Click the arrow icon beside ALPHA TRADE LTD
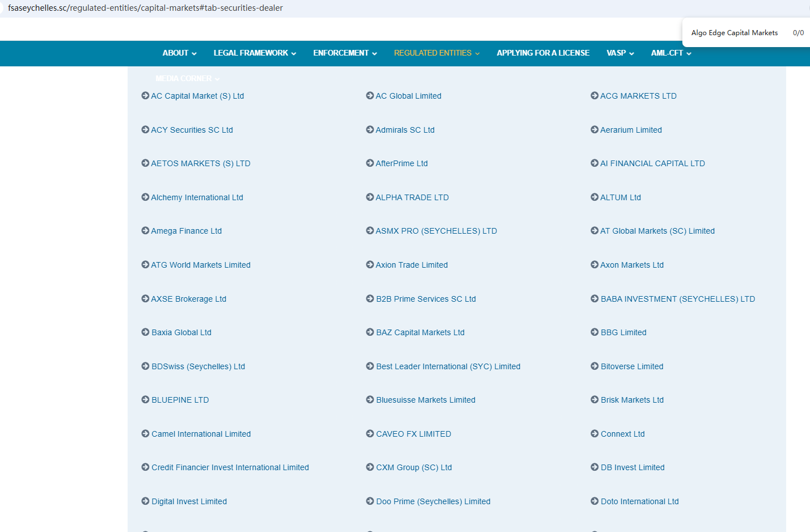The height and width of the screenshot is (532, 810). pos(370,197)
